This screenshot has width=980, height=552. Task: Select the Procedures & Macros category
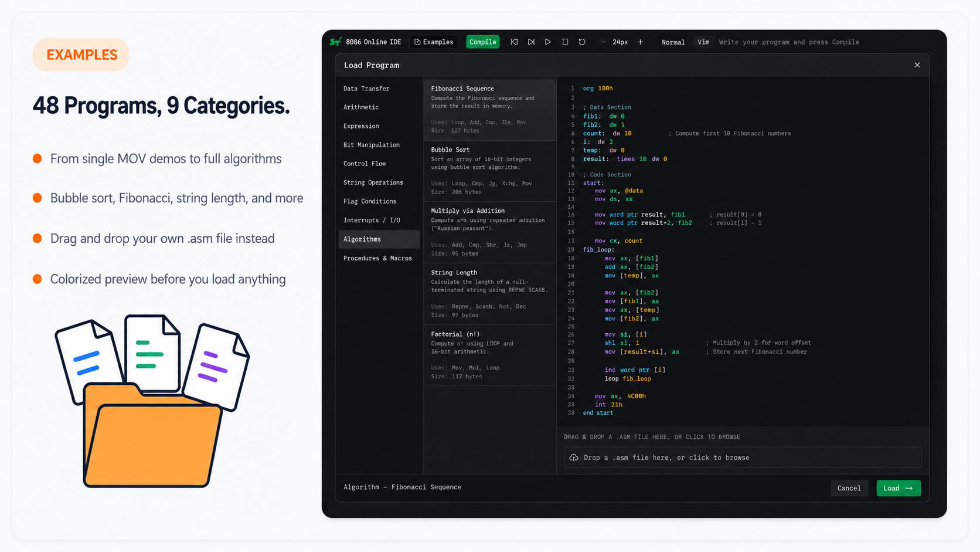379,258
